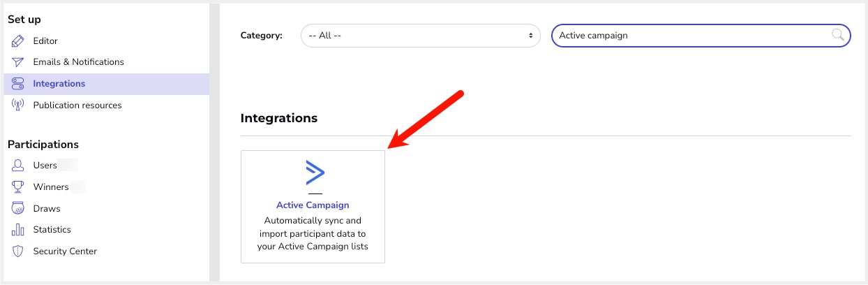Screen dimensions: 868x285
Task: Focus the integrations search input field
Action: tap(691, 36)
